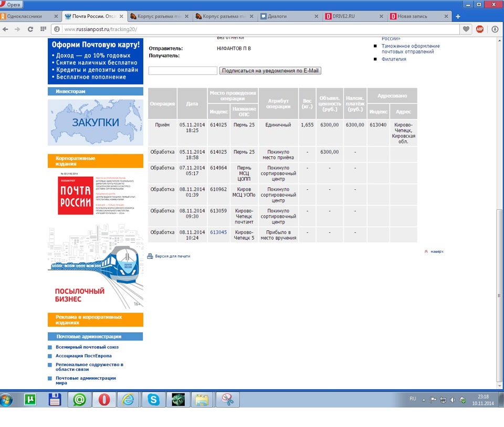Screen dimensions: 504x427
Task: Click the 613045 index link
Action: coord(218,232)
